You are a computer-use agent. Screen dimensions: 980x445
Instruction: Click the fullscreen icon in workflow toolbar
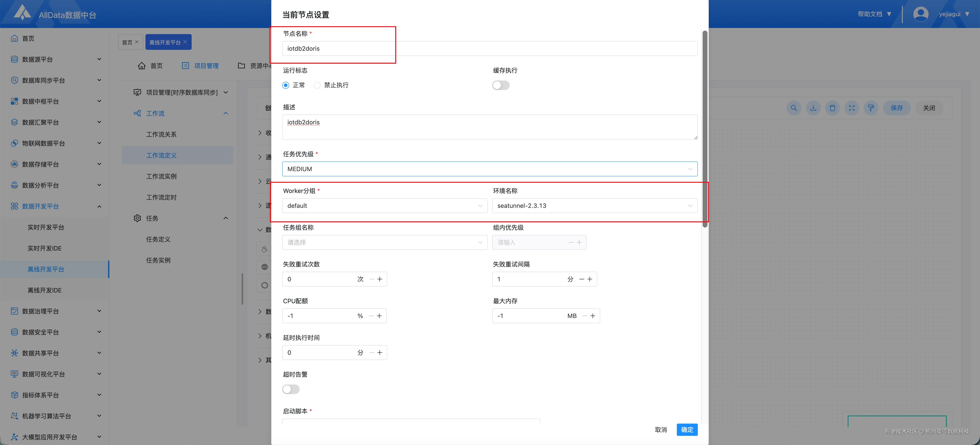pyautogui.click(x=852, y=108)
